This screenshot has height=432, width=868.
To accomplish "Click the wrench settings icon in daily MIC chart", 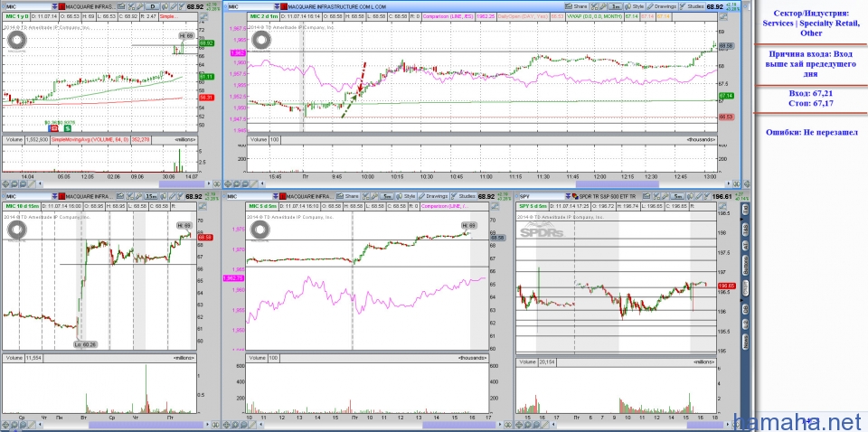I will [x=139, y=6].
